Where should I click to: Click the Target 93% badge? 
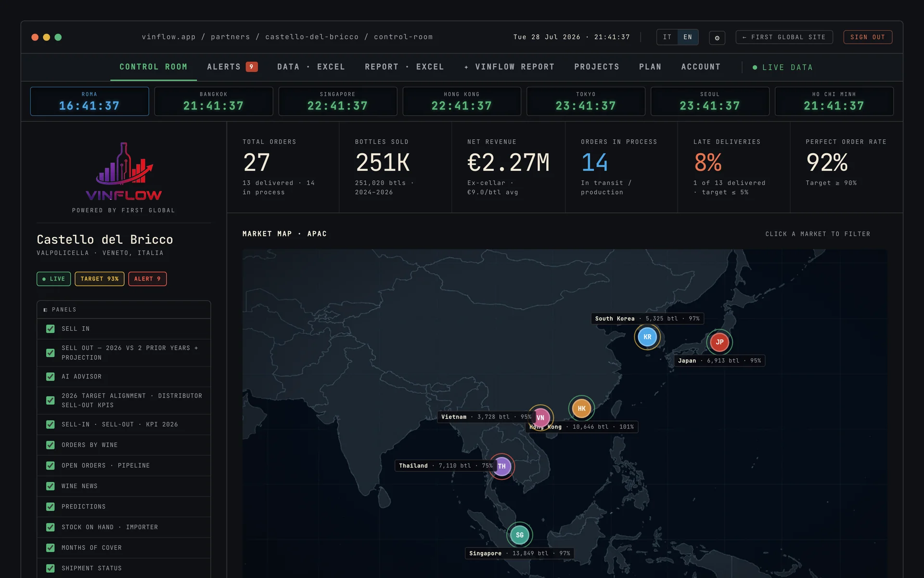(100, 279)
